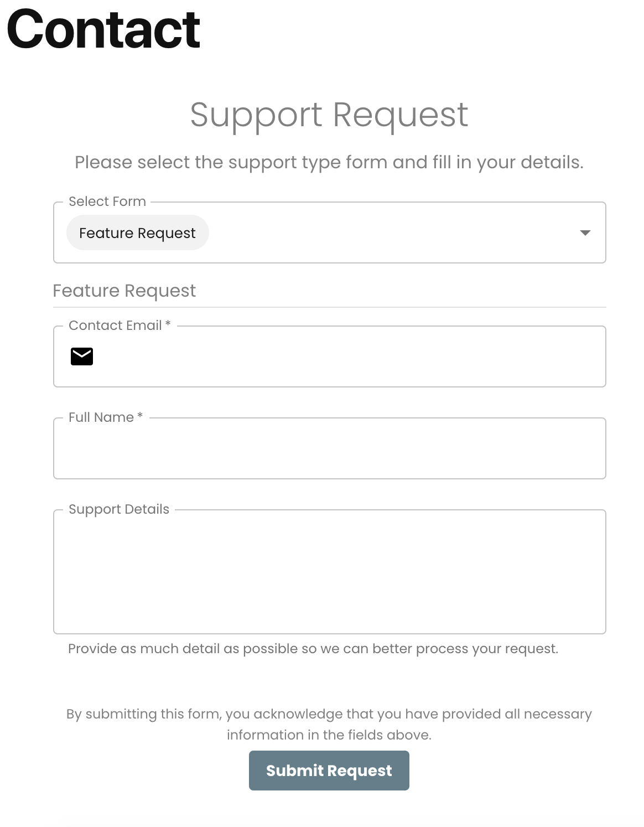This screenshot has width=644, height=827.
Task: Select the Feature Request chip
Action: (137, 232)
